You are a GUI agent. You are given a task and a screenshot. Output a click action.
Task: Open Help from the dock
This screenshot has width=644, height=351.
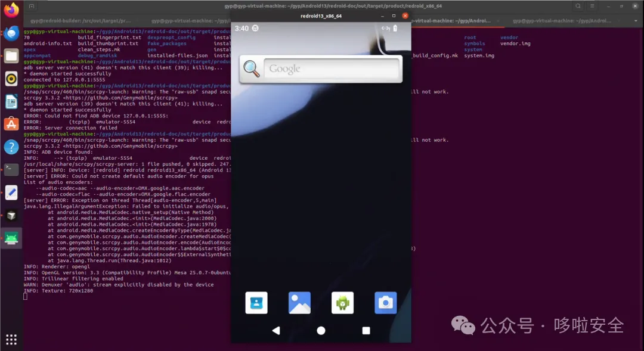click(x=11, y=147)
